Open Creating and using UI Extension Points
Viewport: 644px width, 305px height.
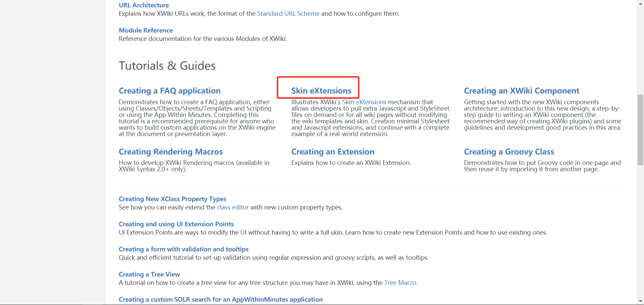(x=176, y=224)
